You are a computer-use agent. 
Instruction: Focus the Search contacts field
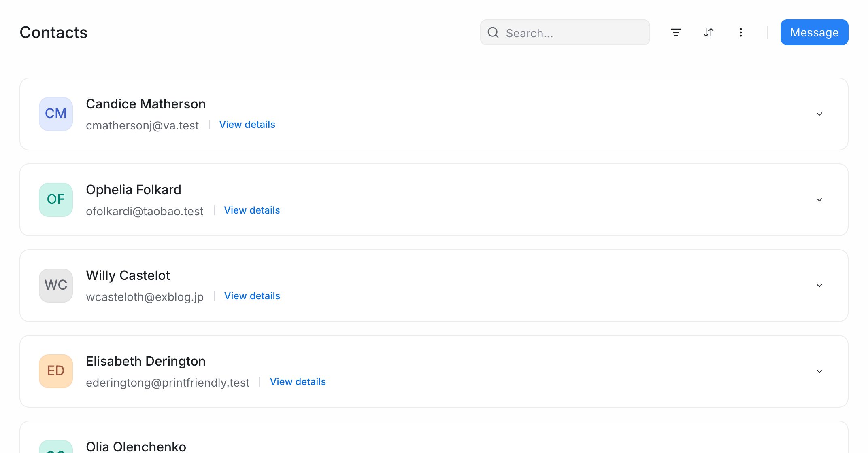tap(565, 32)
